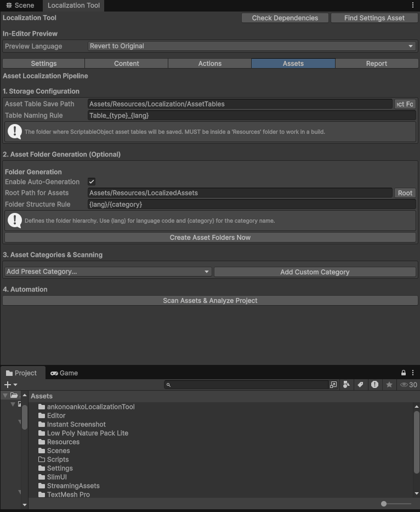This screenshot has width=420, height=512.
Task: Click the Root button beside root path
Action: click(x=405, y=193)
